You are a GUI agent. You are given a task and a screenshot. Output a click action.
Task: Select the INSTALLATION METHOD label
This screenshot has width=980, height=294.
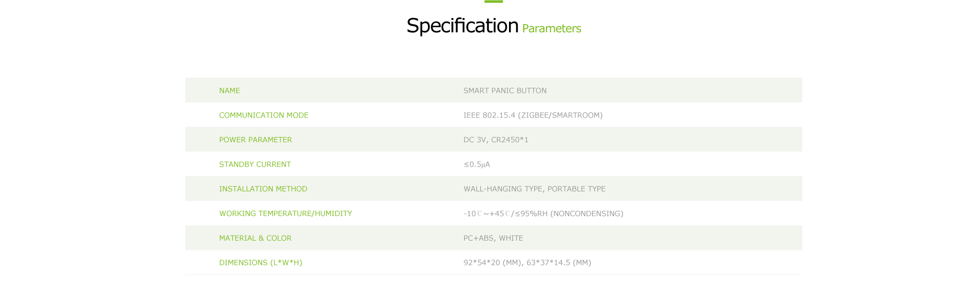click(x=263, y=189)
